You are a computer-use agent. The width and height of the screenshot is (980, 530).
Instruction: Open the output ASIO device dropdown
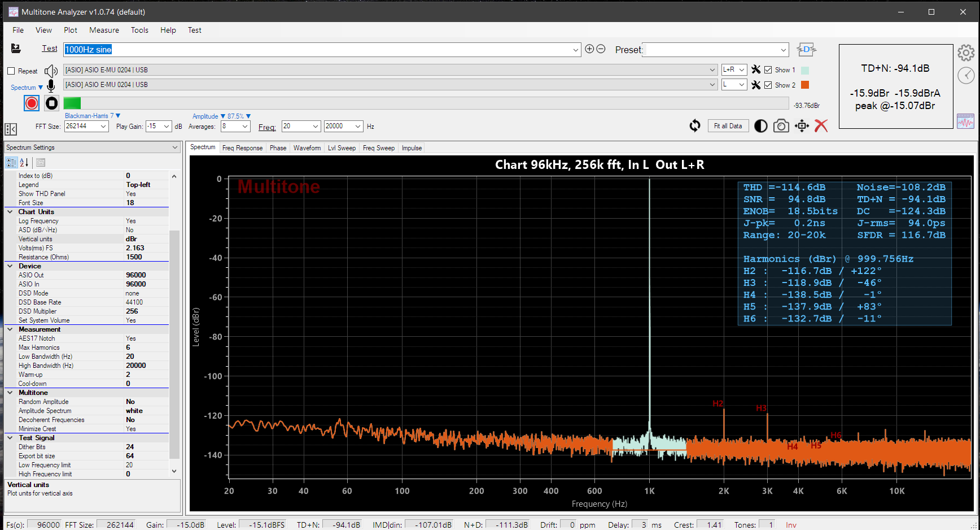pyautogui.click(x=712, y=70)
